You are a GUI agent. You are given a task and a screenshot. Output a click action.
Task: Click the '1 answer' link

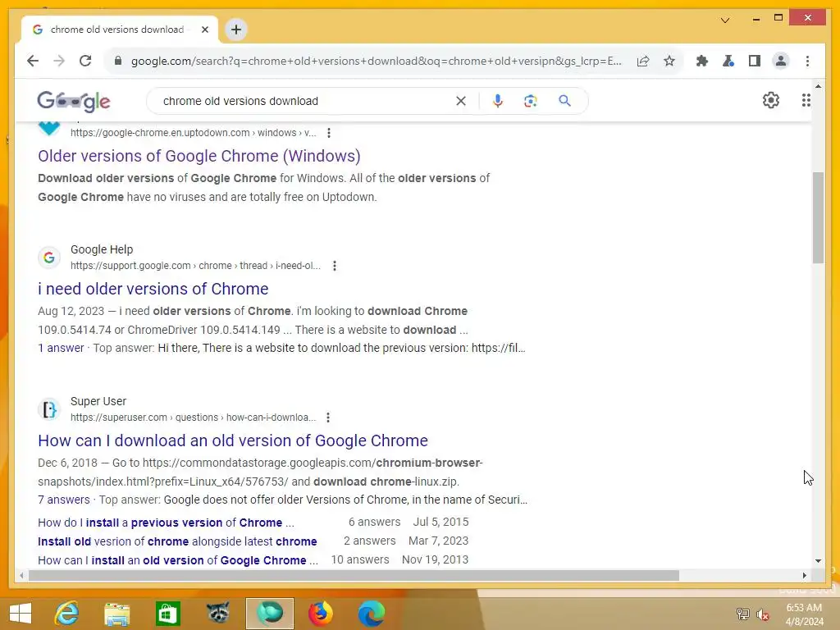pyautogui.click(x=61, y=348)
